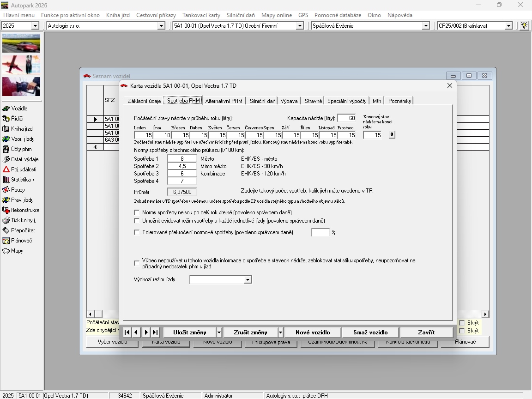Click the Kapacita nádrže input field
This screenshot has width=532, height=399.
click(x=347, y=118)
